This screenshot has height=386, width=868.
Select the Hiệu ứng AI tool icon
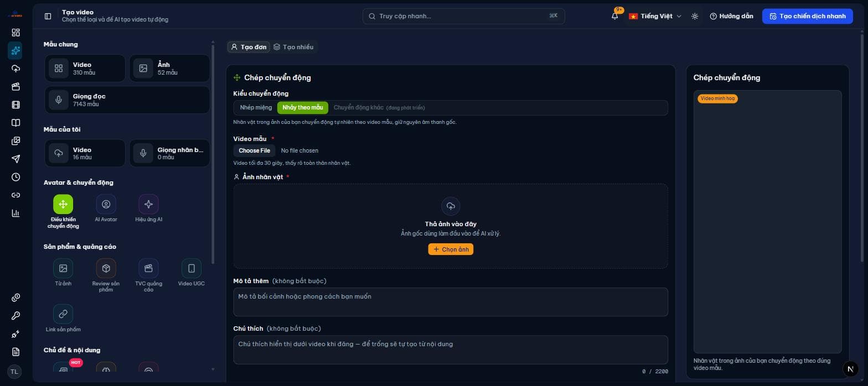pyautogui.click(x=148, y=204)
